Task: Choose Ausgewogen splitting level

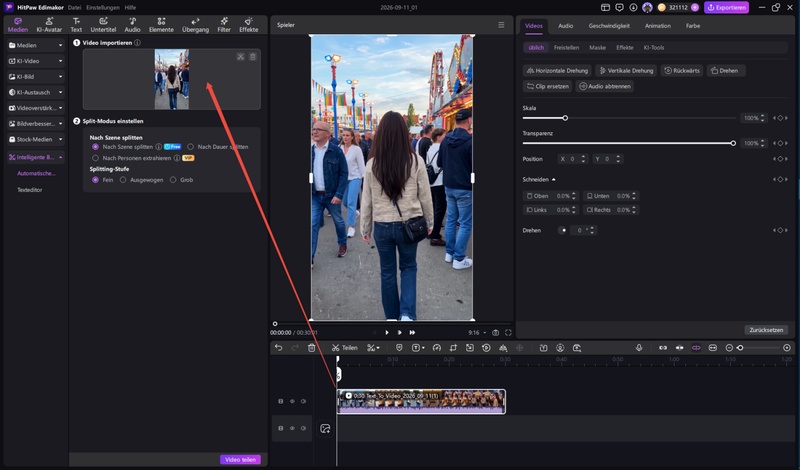Action: [123, 180]
